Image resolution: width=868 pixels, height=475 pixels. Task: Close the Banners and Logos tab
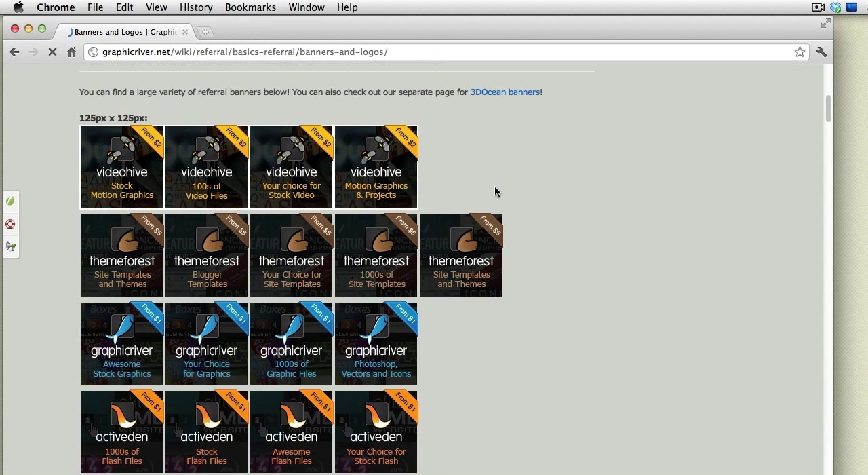click(184, 32)
